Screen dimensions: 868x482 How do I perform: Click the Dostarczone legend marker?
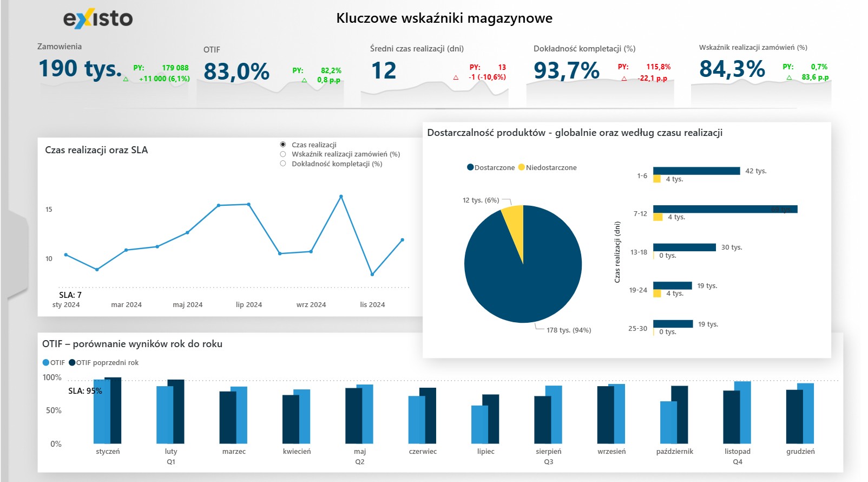470,167
